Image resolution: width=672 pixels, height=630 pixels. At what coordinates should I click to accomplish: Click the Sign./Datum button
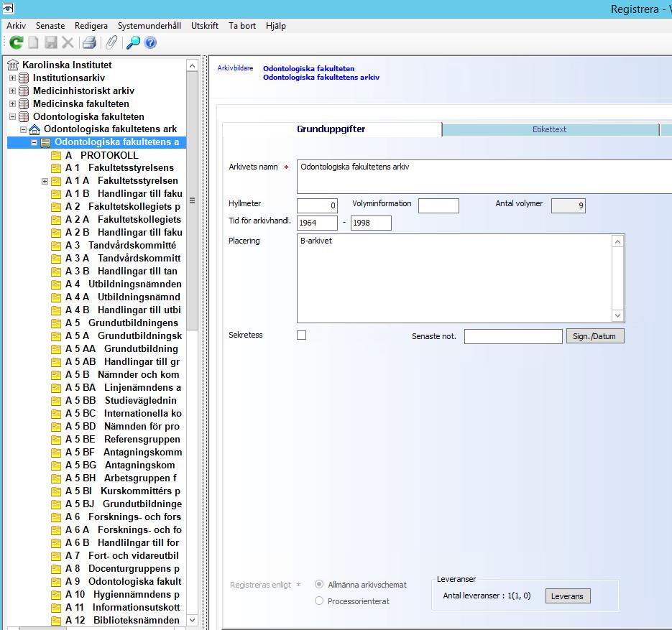(x=595, y=336)
